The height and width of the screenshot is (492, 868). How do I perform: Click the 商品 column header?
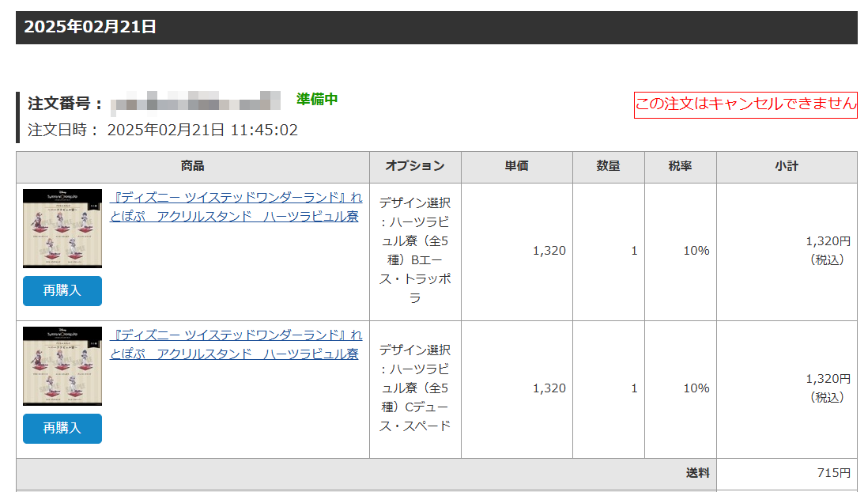[x=193, y=166]
